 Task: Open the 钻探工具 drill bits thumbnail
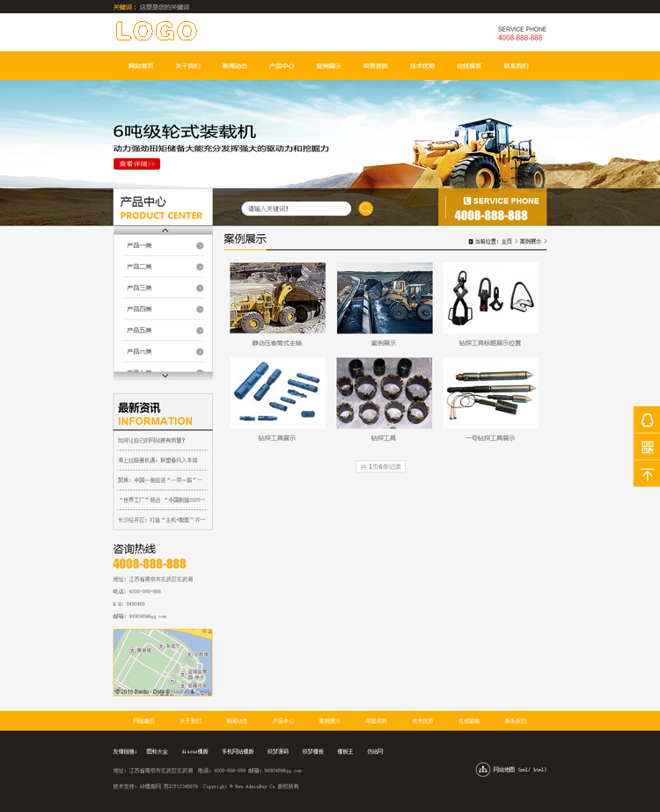coord(385,393)
